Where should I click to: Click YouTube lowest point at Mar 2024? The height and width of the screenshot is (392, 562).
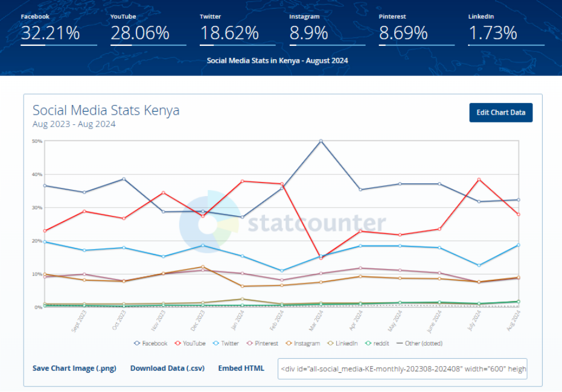321,258
